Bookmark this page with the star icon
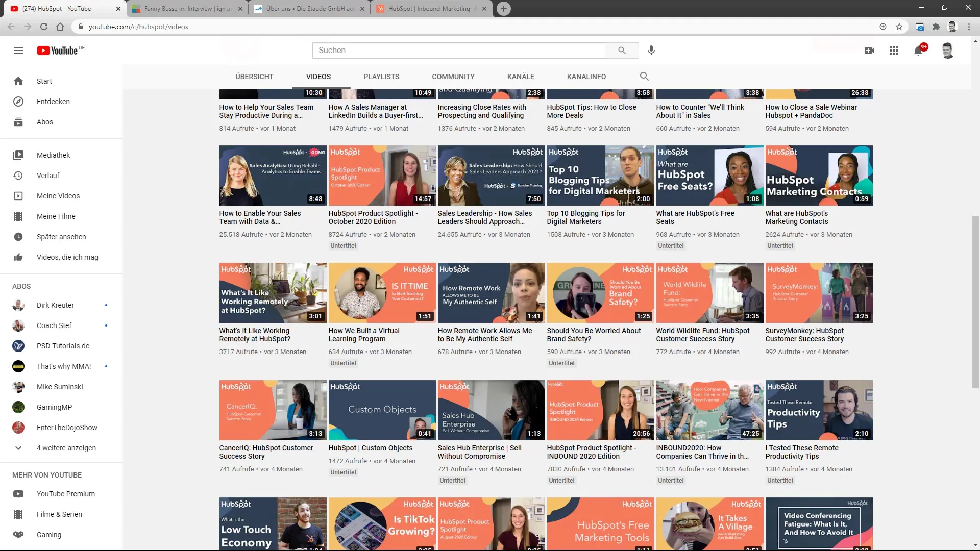Screen dimensions: 980x551 click(899, 27)
